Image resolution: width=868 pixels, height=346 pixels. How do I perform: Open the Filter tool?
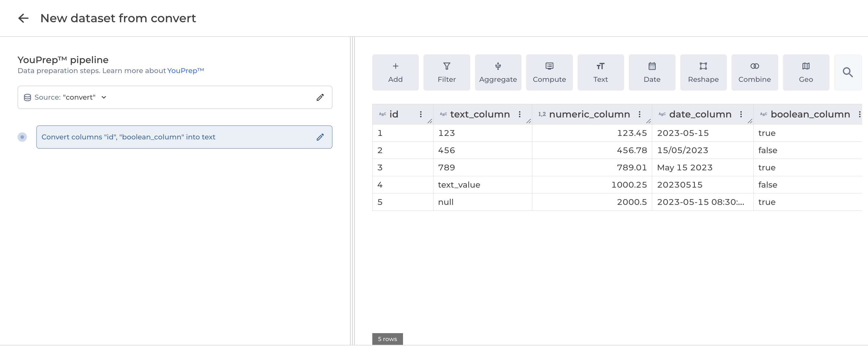[x=446, y=72]
